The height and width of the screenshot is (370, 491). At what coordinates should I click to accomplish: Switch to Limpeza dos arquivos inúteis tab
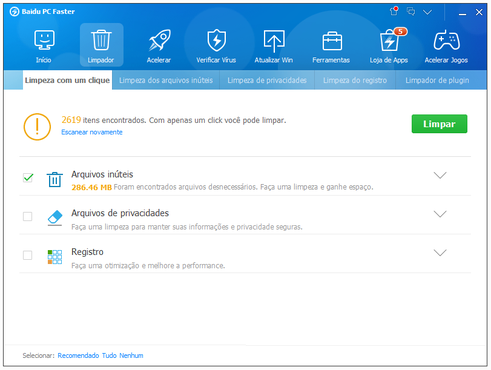tap(166, 80)
